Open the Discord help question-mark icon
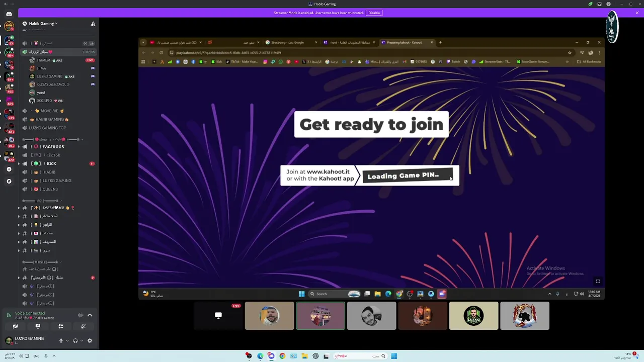 (608, 4)
